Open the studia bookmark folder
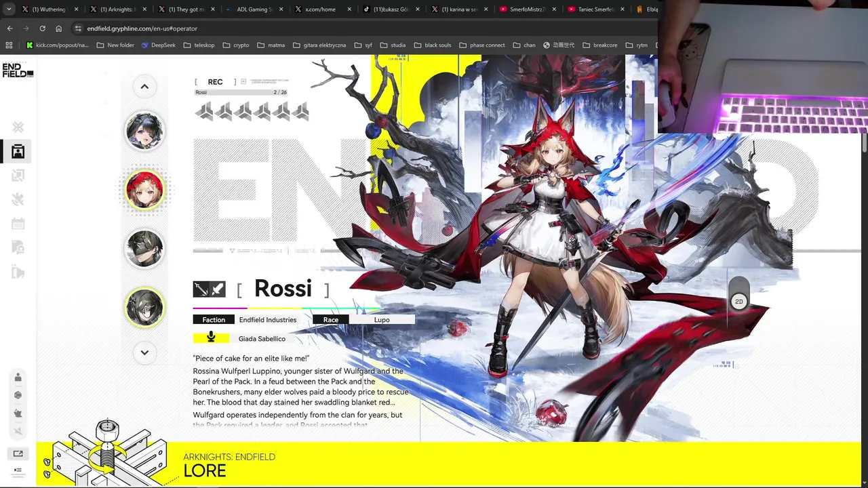 [x=393, y=45]
